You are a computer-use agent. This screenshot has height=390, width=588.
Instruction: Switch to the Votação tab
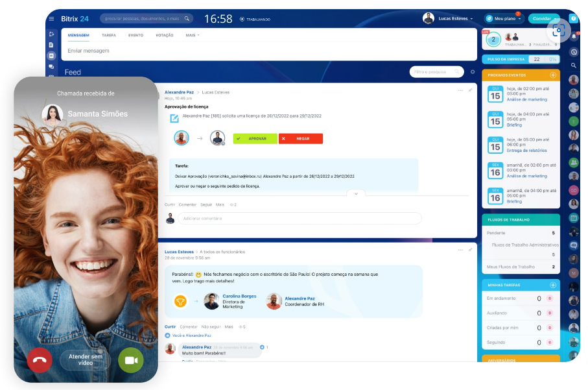pyautogui.click(x=165, y=35)
